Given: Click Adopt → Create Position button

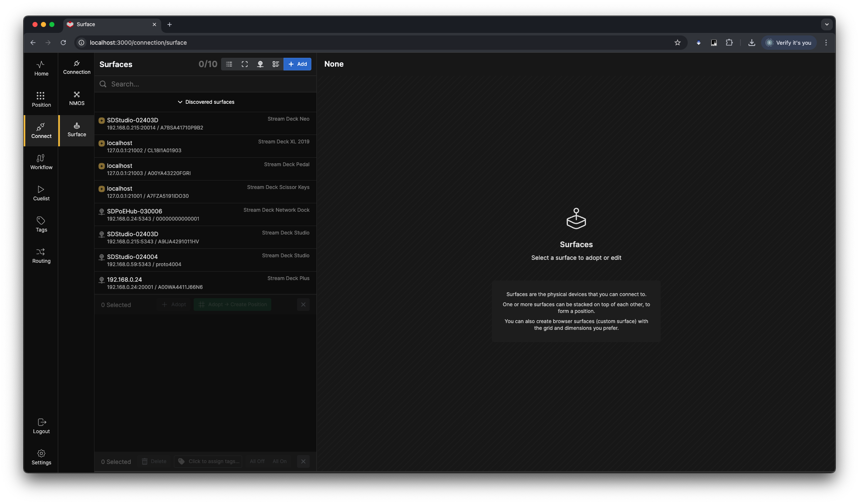Looking at the screenshot, I should coord(232,305).
